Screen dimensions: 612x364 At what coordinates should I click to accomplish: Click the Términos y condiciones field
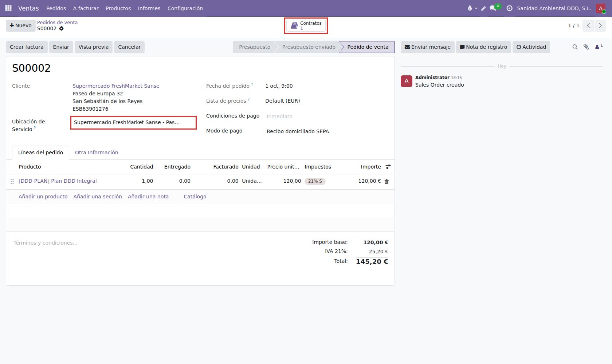point(157,243)
